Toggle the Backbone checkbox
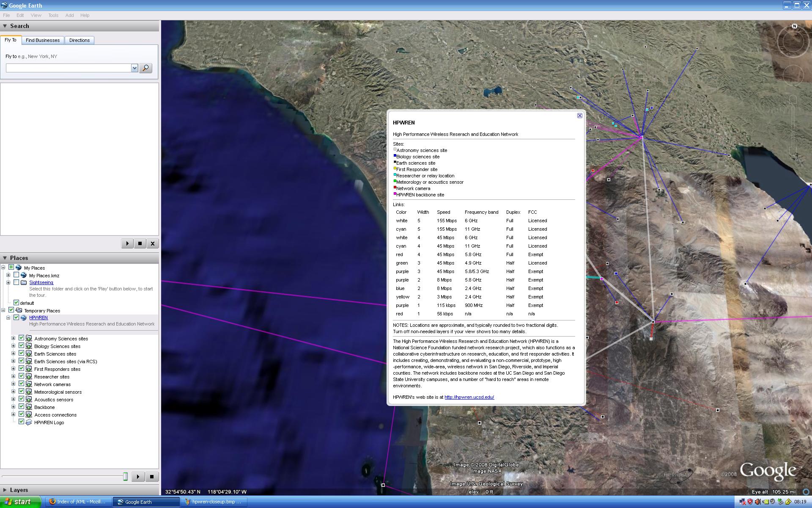Screen dimensions: 812x508 coord(21,407)
